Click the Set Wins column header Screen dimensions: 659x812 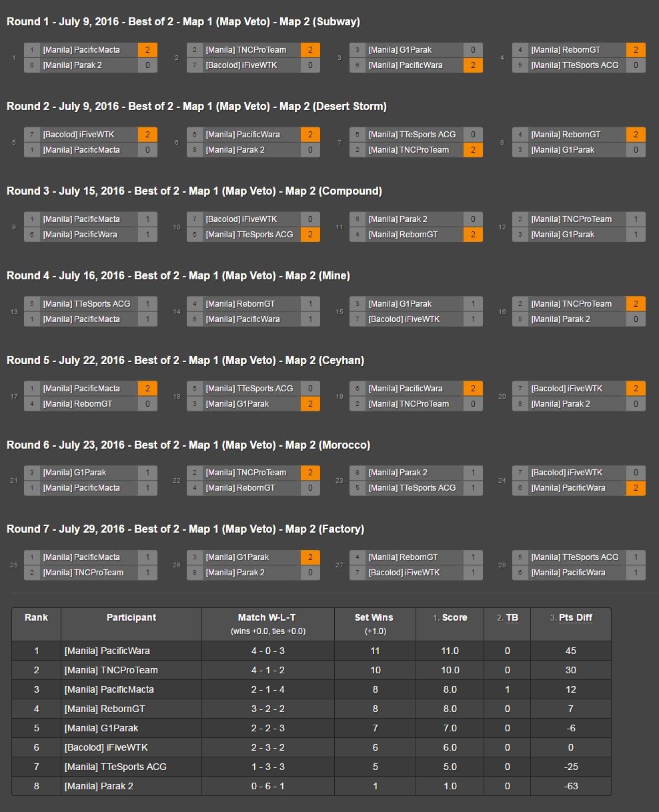click(374, 618)
